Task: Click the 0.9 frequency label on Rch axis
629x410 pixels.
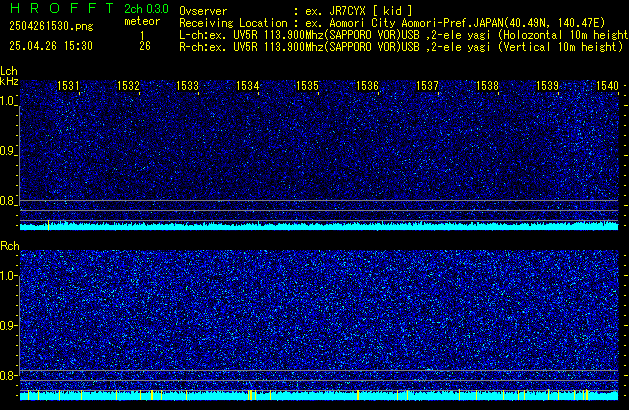Action: coord(7,325)
